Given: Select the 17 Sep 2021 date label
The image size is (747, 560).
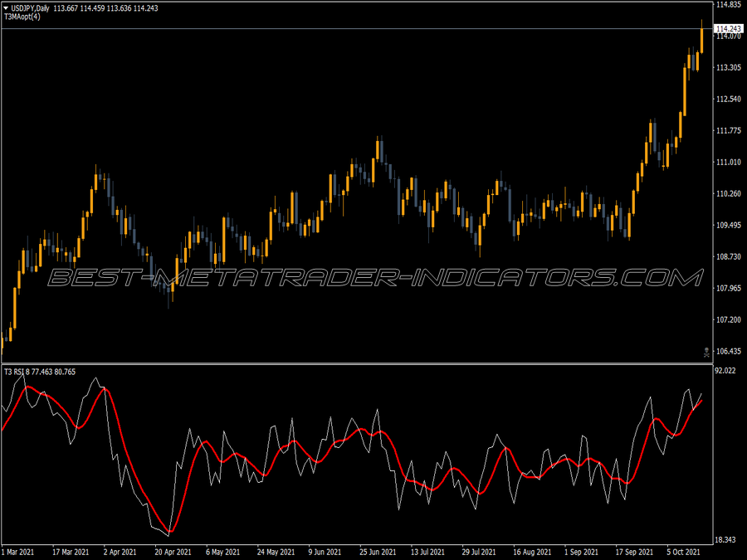Looking at the screenshot, I should pos(633,553).
